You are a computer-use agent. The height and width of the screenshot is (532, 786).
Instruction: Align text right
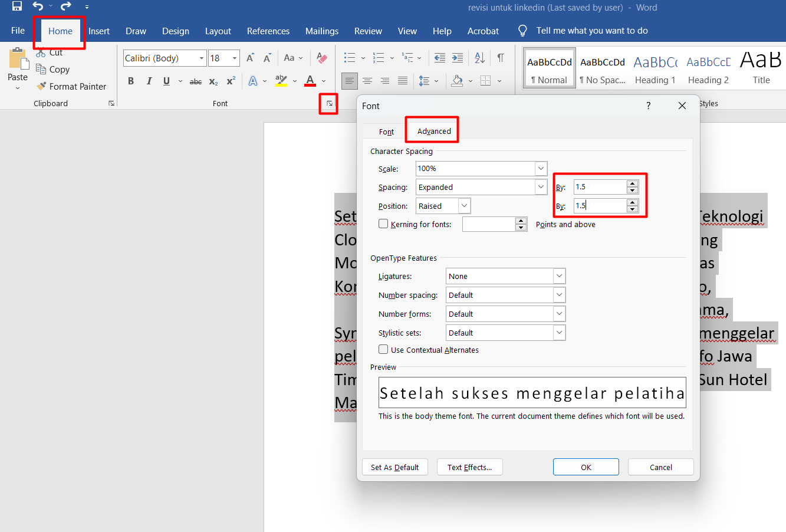(385, 81)
